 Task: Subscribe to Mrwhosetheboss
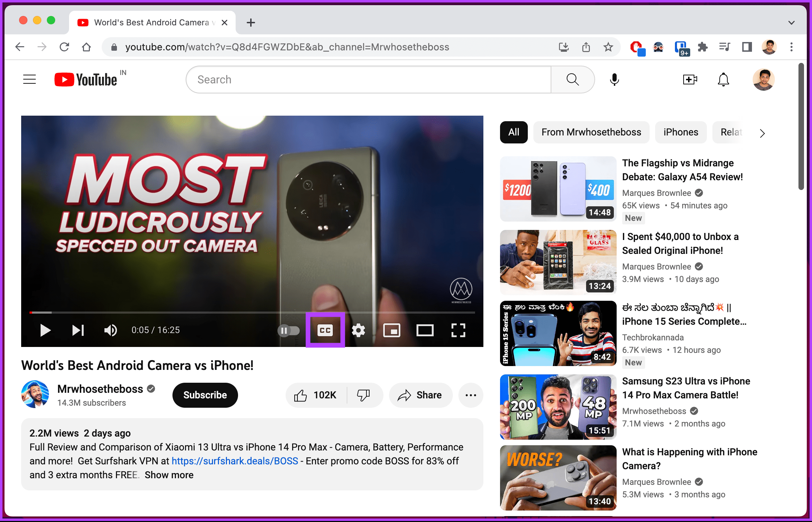pyautogui.click(x=205, y=395)
